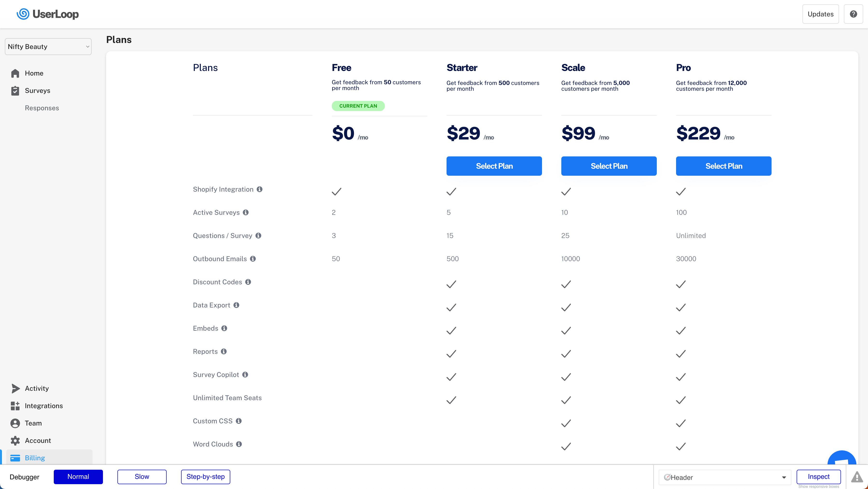Select the Team icon in the sidebar
868x489 pixels.
[15, 423]
